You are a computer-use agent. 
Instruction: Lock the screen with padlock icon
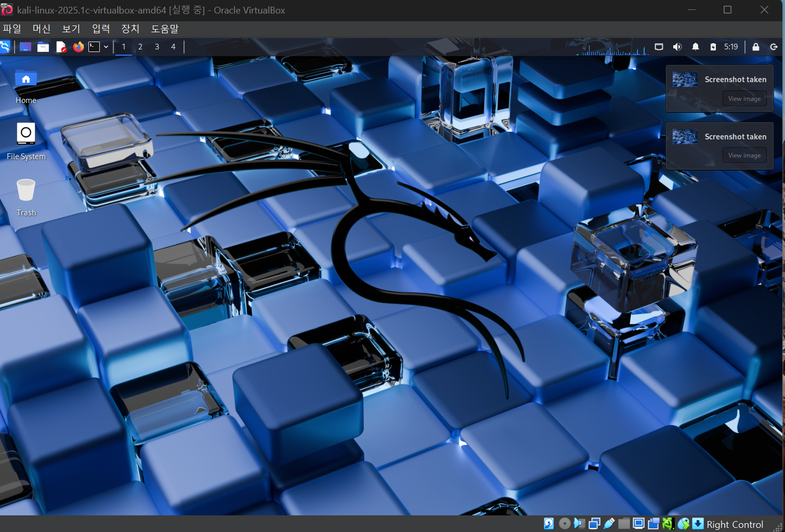coord(756,47)
